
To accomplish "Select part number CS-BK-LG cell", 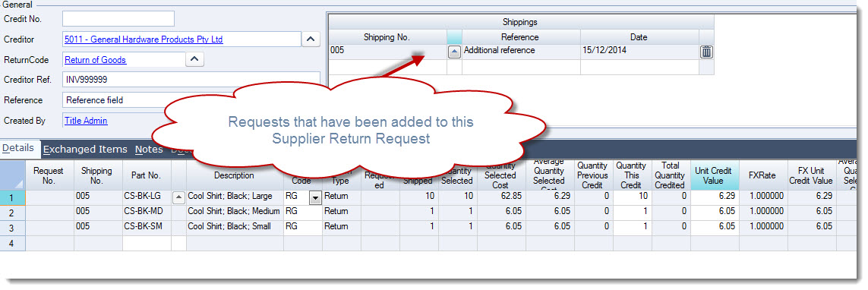I will (x=147, y=197).
